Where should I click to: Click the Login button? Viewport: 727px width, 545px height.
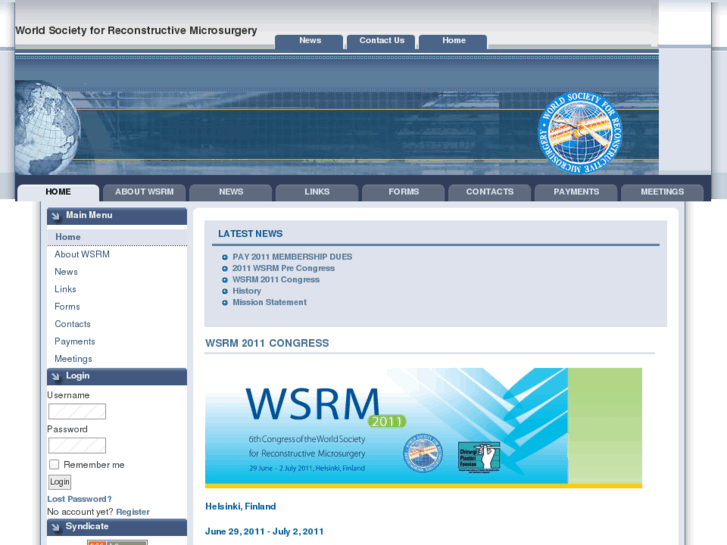pyautogui.click(x=60, y=482)
